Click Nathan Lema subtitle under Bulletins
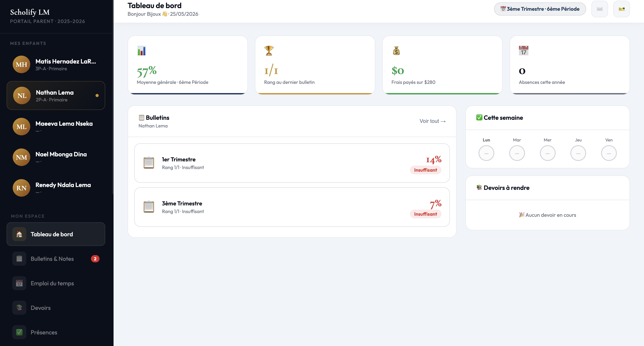 click(x=153, y=126)
